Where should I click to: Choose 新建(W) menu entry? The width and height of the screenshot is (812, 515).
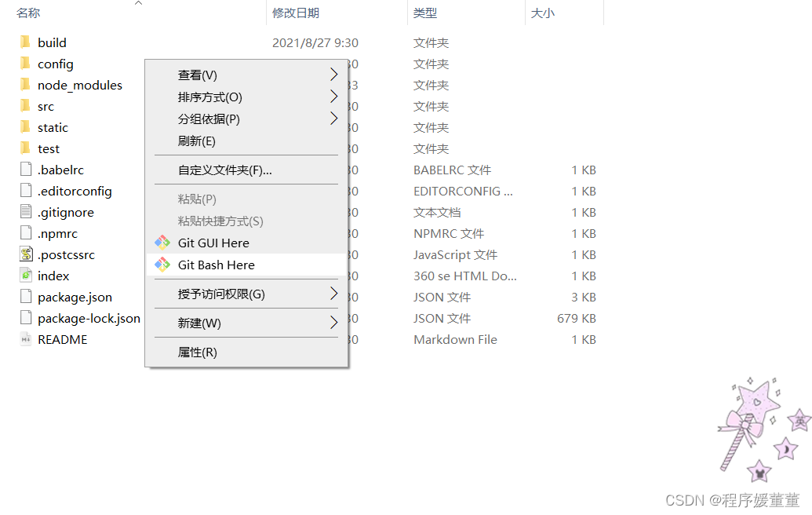pyautogui.click(x=246, y=323)
